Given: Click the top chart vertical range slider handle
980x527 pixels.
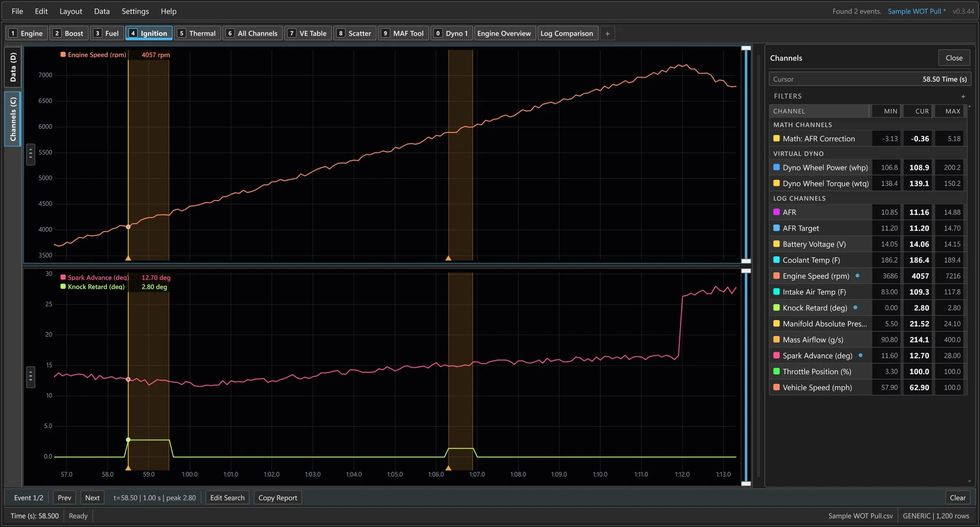Looking at the screenshot, I should click(746, 48).
